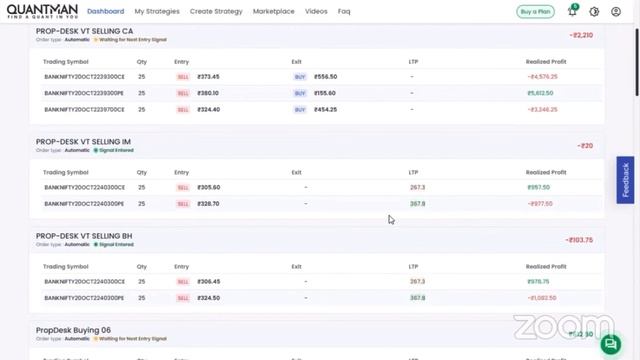
Task: Open the green chat support bubble
Action: click(611, 344)
